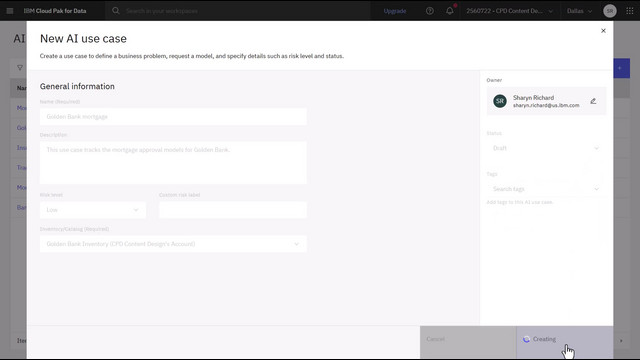Click the search magnifier icon

click(x=116, y=11)
